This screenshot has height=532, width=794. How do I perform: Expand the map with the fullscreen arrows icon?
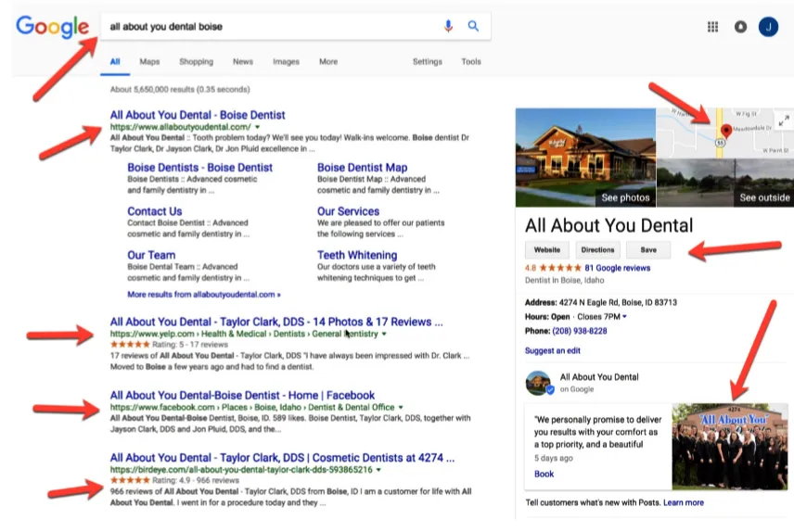click(x=784, y=120)
